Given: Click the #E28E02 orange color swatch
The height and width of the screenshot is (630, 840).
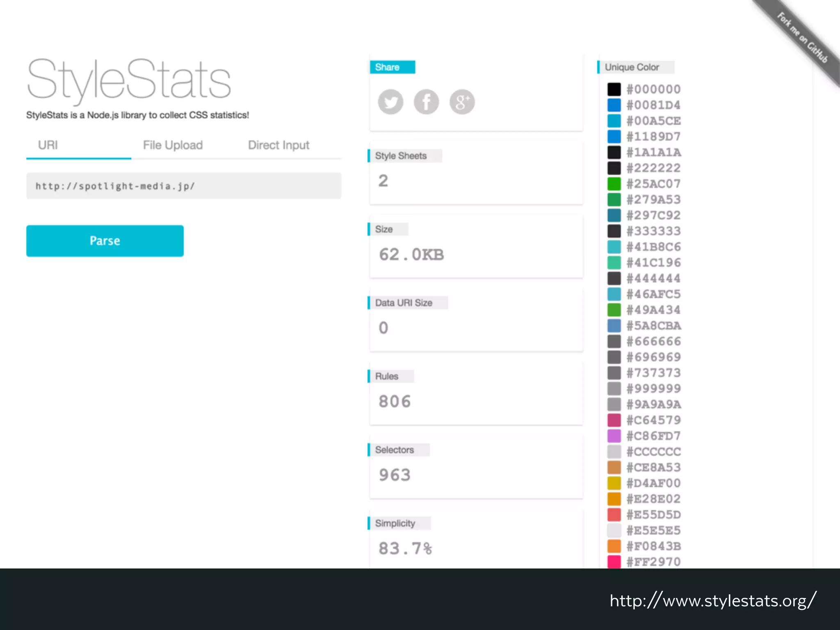Looking at the screenshot, I should [x=614, y=499].
